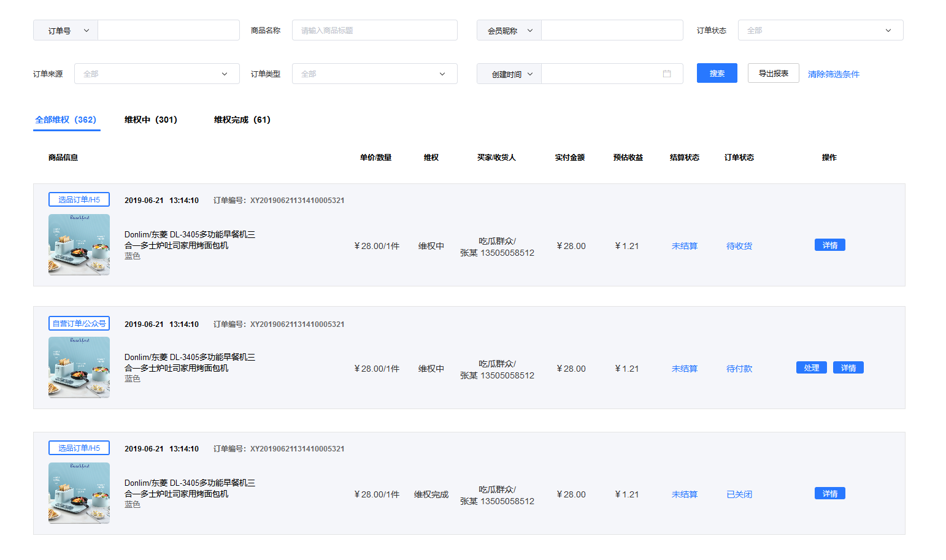Click the 处理 button on the second order
Viewport: 946px width, 560px height.
tap(811, 367)
